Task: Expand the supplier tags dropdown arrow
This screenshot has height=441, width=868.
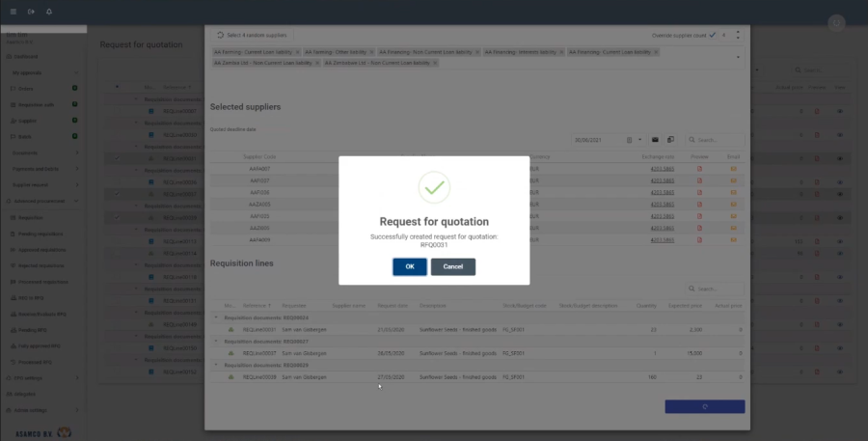Action: click(738, 56)
